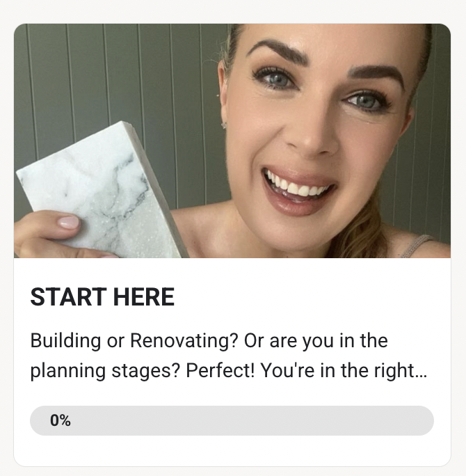
Task: Click the word HERE in the title
Action: (144, 297)
